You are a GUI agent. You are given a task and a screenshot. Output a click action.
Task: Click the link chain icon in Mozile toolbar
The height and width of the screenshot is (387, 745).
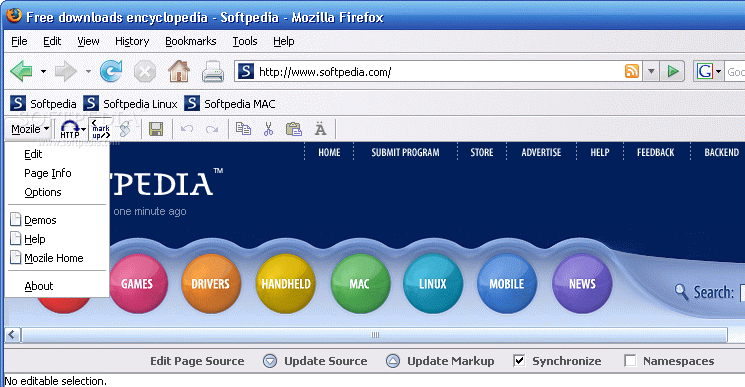[125, 129]
